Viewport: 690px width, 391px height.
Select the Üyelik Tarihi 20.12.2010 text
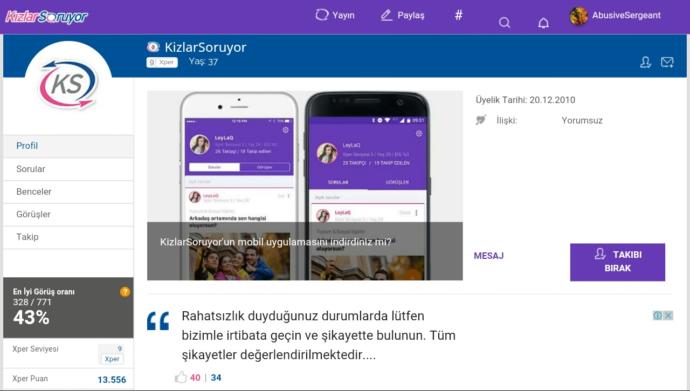point(525,100)
